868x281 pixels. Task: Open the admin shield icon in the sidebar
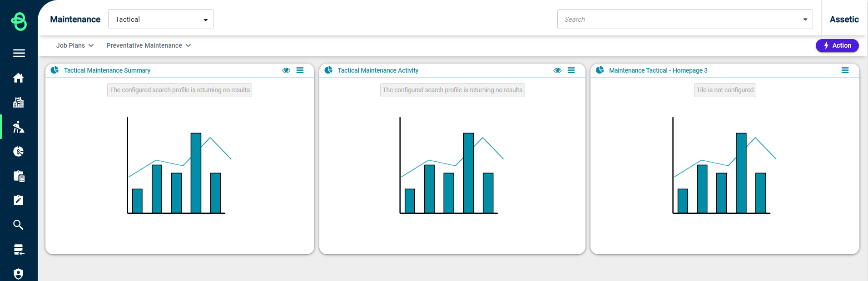(19, 274)
